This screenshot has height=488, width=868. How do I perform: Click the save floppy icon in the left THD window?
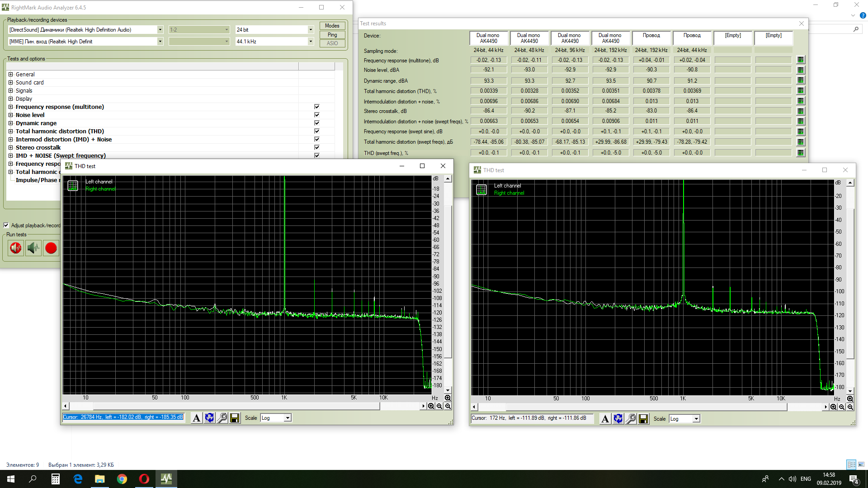235,418
